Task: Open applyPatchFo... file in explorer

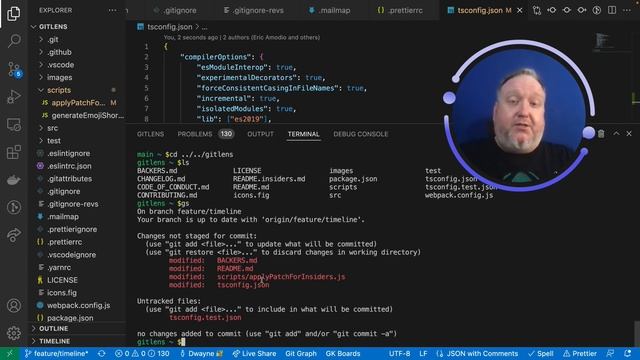Action: coord(78,103)
